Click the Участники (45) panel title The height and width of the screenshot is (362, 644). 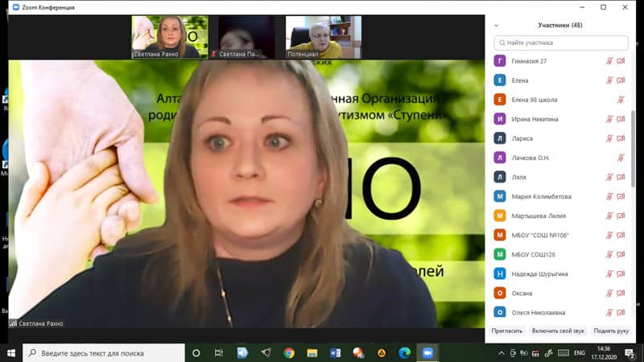coord(560,26)
